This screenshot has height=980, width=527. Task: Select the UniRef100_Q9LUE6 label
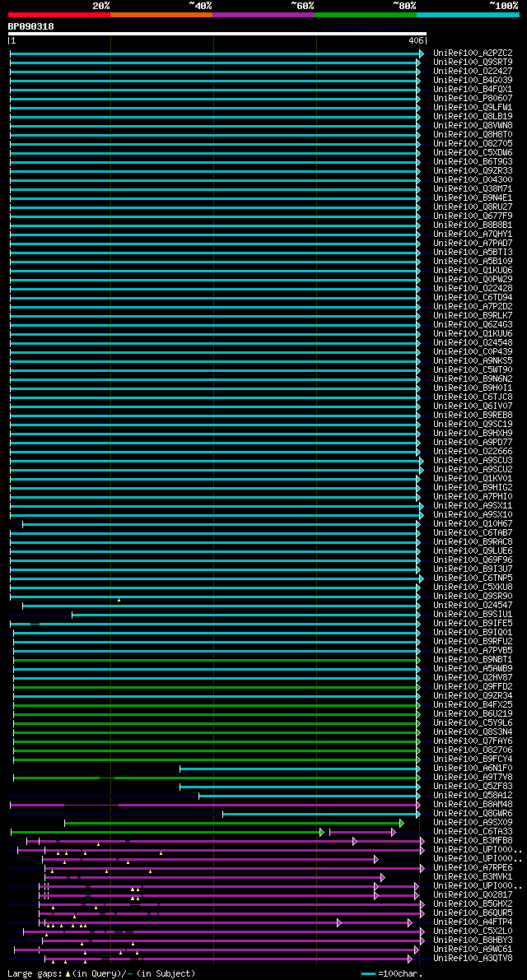click(473, 551)
